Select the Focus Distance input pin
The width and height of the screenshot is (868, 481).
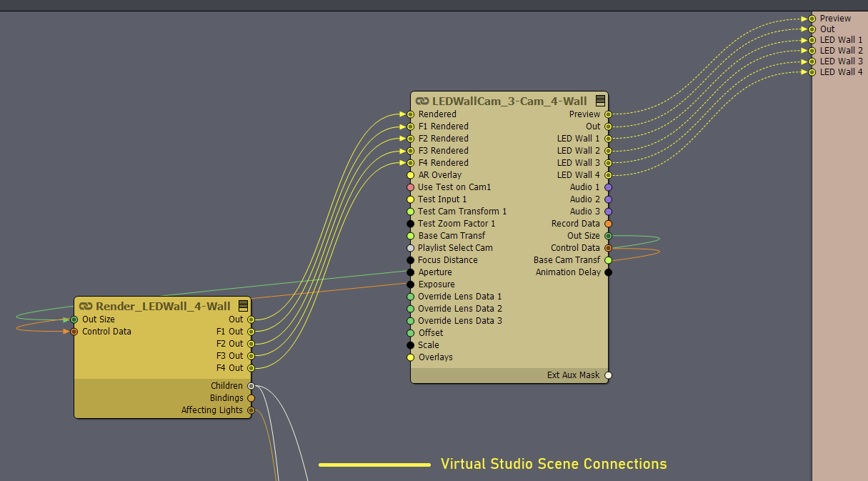(411, 260)
